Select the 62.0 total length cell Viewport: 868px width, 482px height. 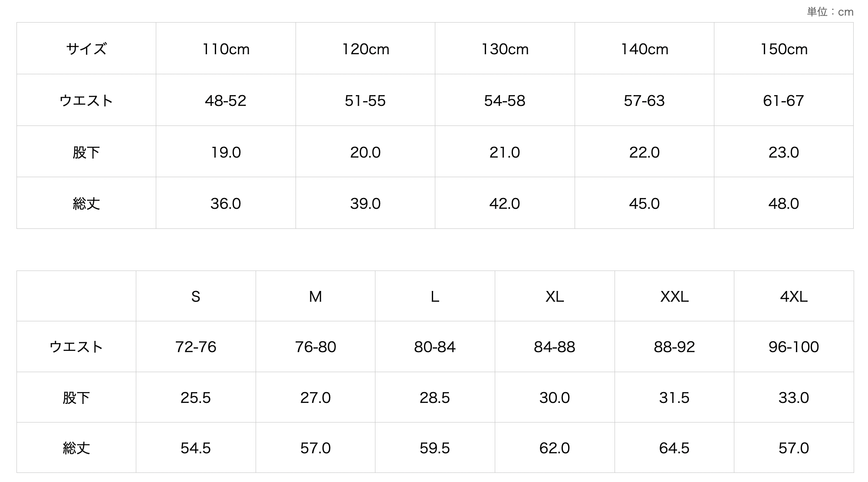coord(555,448)
